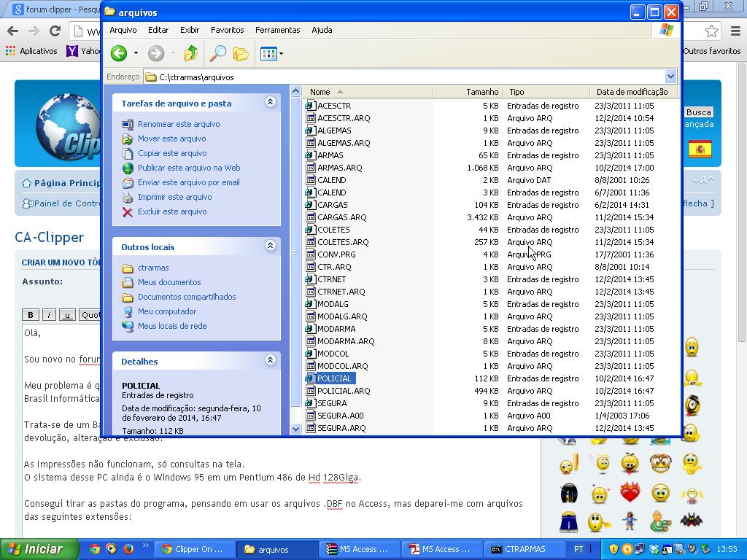Click the Spanish flag icon

click(700, 149)
